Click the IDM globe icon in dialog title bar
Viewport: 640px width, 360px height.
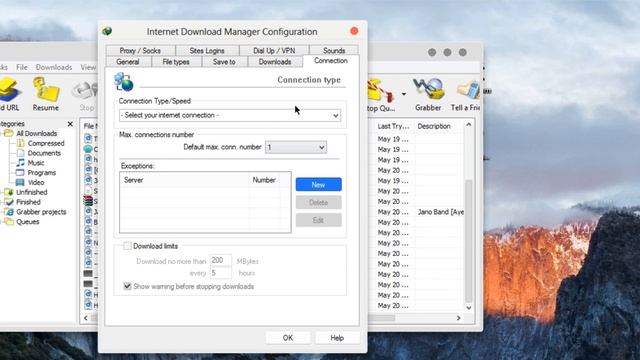[x=107, y=31]
